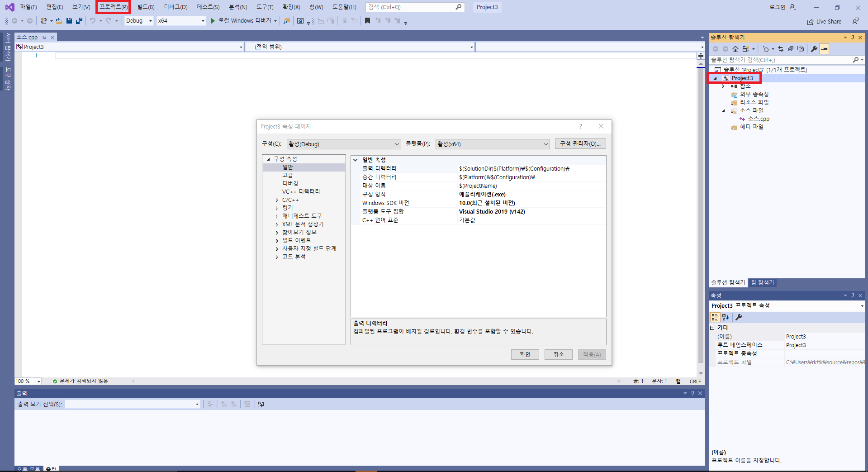Click the C++ 언어 표준 property row

(479, 220)
